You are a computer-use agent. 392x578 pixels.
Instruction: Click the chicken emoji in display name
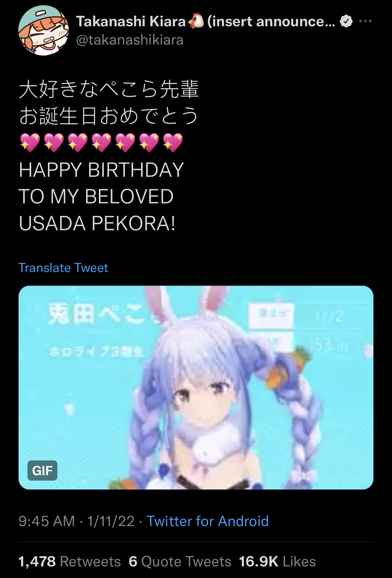(x=196, y=21)
